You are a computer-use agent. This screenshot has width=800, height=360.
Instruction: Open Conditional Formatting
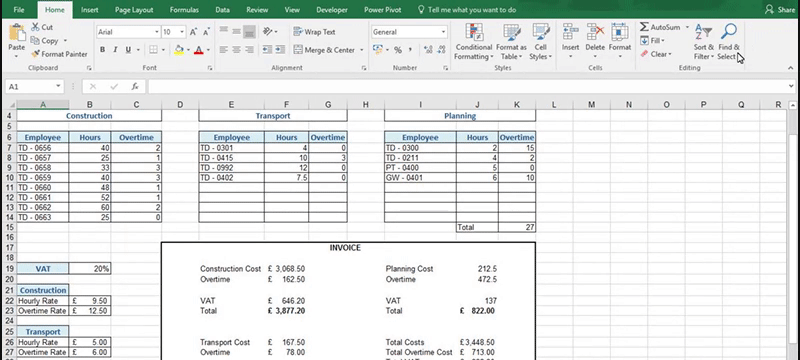tap(473, 42)
